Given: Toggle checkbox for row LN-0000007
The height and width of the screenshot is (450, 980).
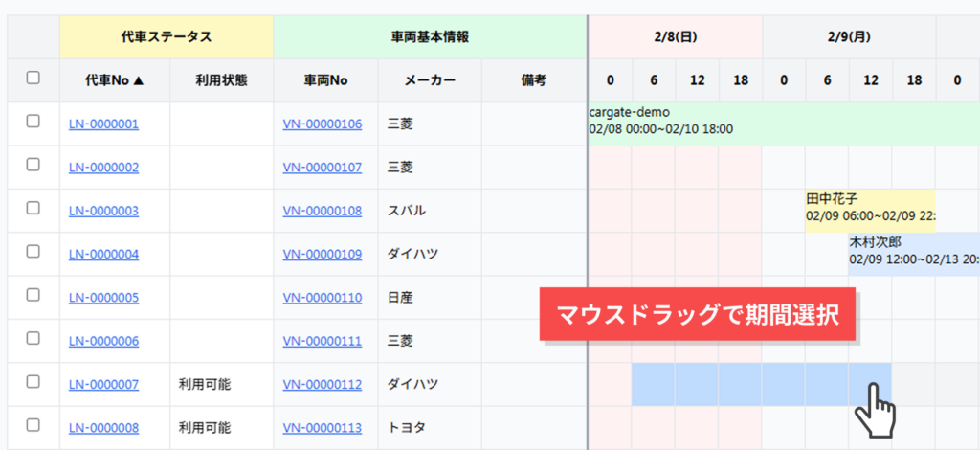Looking at the screenshot, I should 33,382.
